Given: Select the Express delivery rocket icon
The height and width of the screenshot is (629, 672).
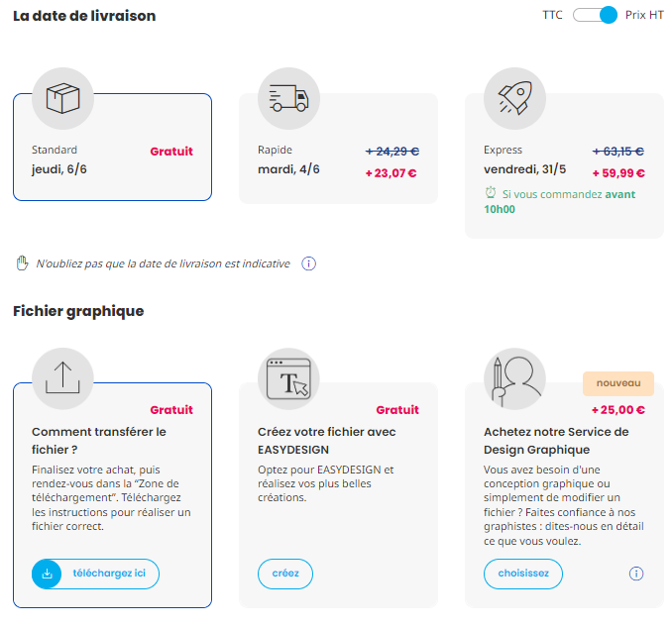Looking at the screenshot, I should [x=514, y=98].
